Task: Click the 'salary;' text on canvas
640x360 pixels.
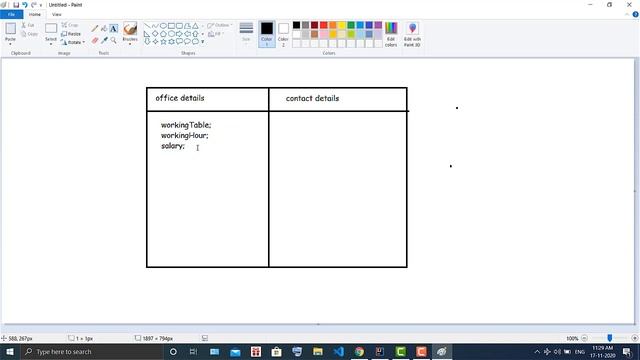Action: pos(173,146)
